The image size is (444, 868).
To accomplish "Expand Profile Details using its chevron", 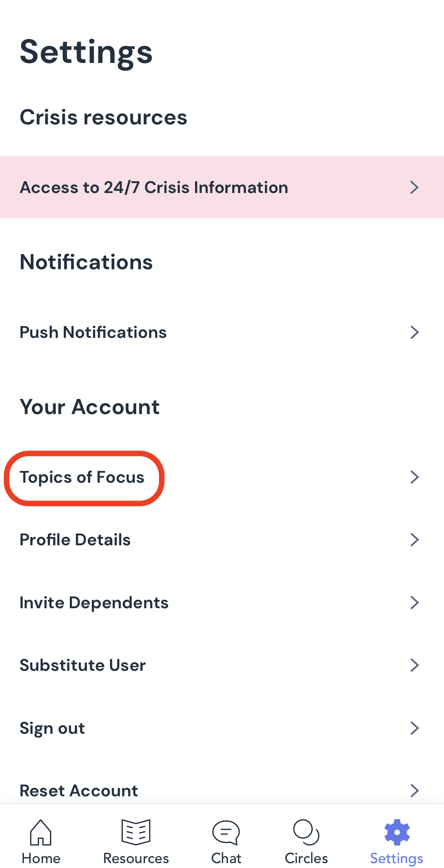I will click(414, 540).
